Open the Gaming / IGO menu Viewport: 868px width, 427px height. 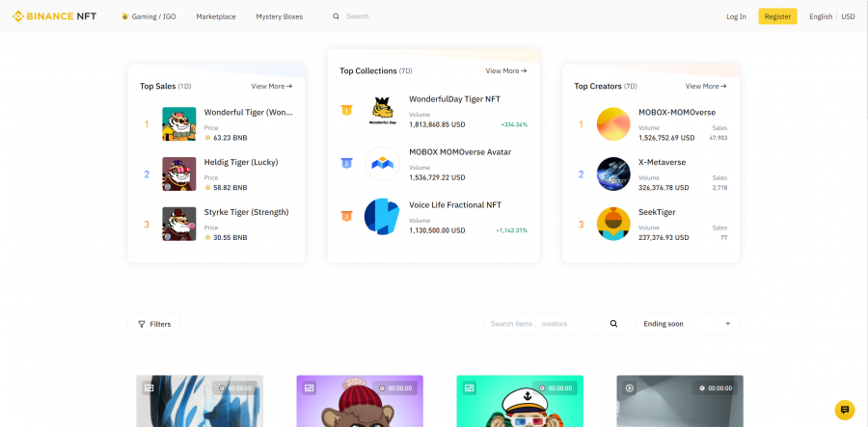(x=149, y=16)
